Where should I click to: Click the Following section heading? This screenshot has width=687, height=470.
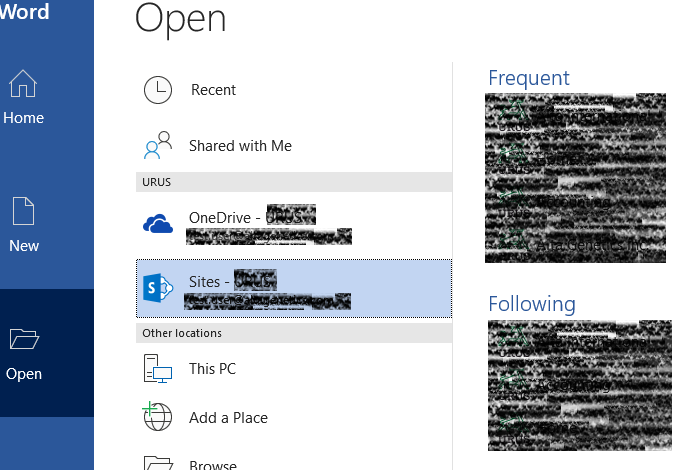click(532, 304)
